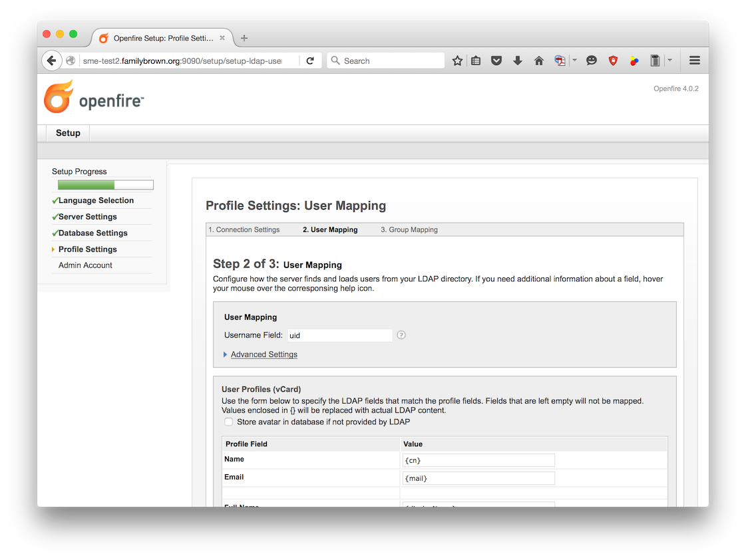The width and height of the screenshot is (746, 560).
Task: Click the site identity globe icon
Action: click(71, 61)
